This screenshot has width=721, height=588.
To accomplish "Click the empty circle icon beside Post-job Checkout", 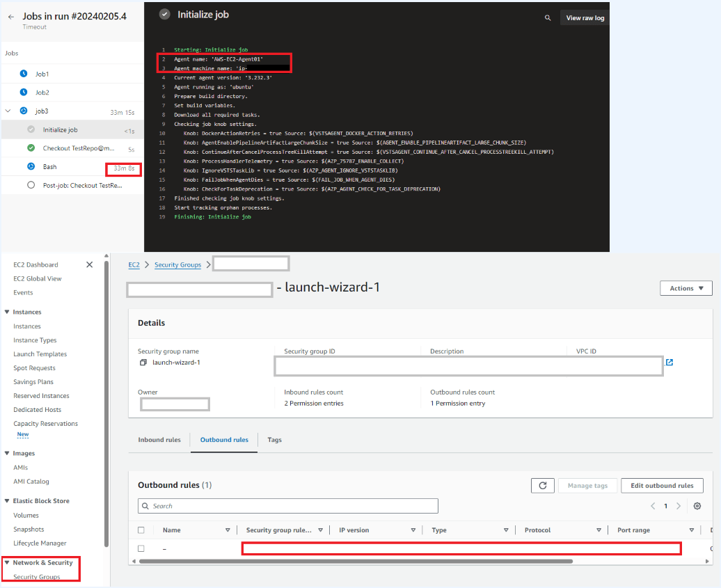I will [x=31, y=185].
